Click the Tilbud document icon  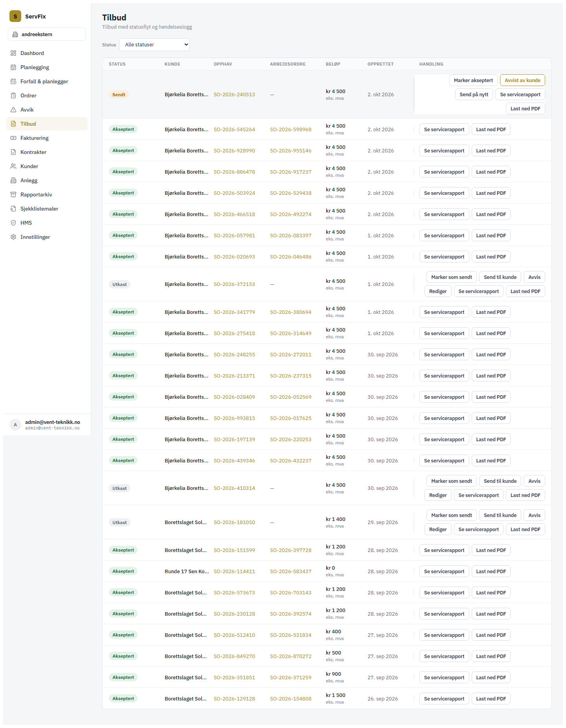[13, 124]
